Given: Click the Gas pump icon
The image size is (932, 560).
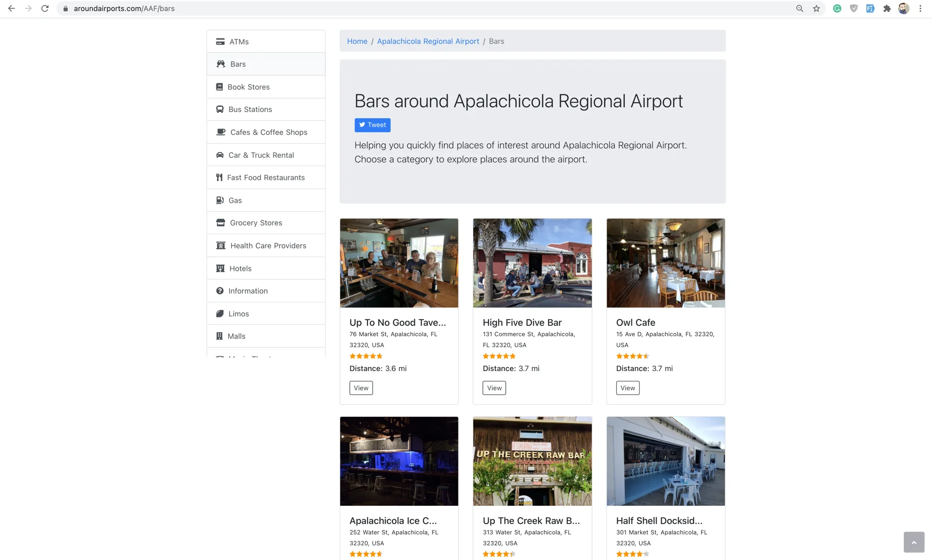Looking at the screenshot, I should pos(220,200).
